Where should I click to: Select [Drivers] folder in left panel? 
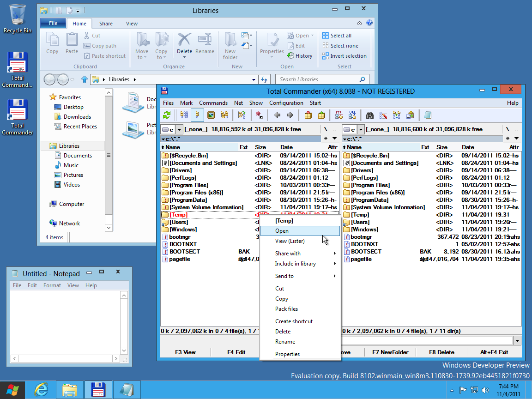pos(250,170)
